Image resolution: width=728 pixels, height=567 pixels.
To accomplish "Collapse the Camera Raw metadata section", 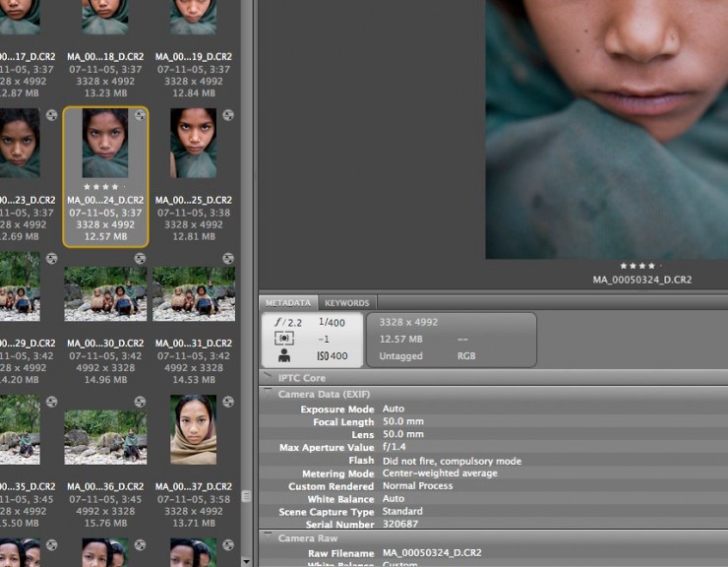I will 267,535.
